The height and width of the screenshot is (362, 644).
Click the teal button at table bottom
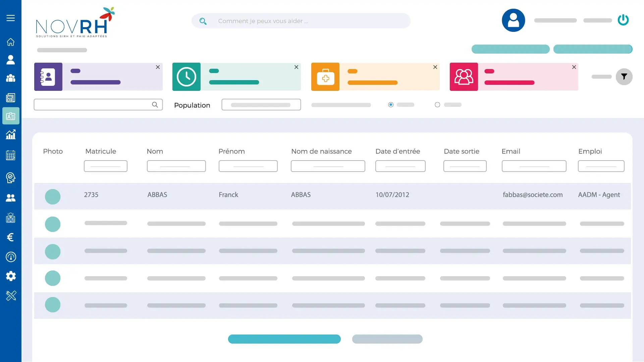point(284,339)
